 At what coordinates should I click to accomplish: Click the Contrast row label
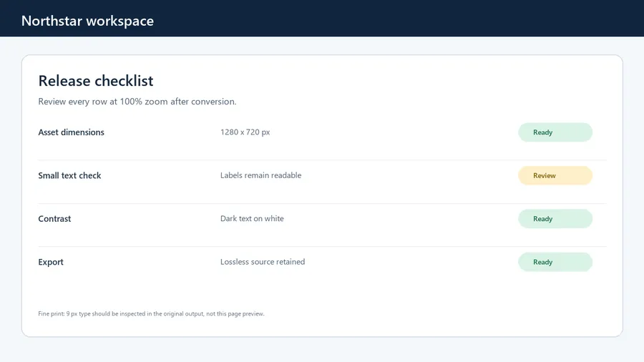click(x=54, y=219)
